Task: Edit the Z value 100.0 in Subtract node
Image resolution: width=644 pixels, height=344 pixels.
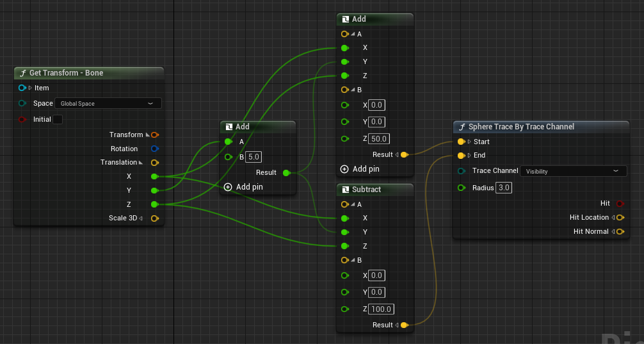Action: coord(381,309)
